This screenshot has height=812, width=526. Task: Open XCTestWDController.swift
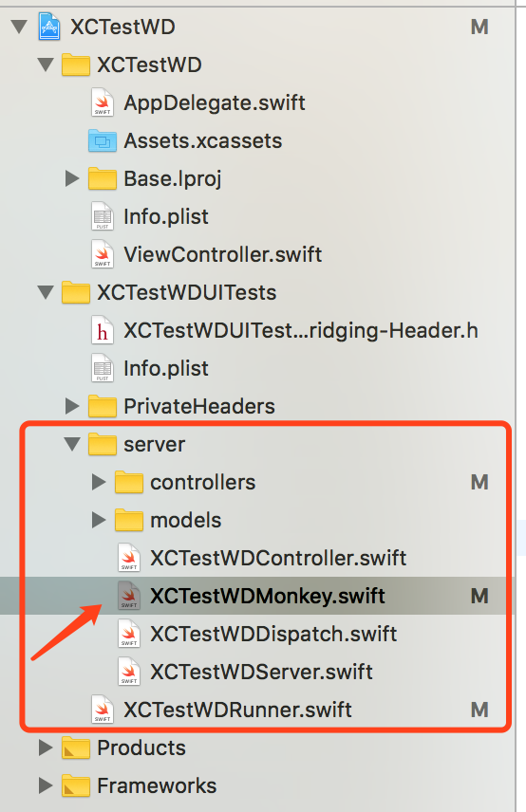[278, 558]
